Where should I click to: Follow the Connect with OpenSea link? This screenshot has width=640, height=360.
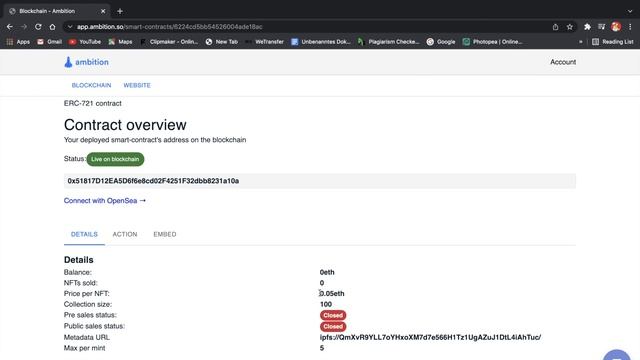(105, 201)
